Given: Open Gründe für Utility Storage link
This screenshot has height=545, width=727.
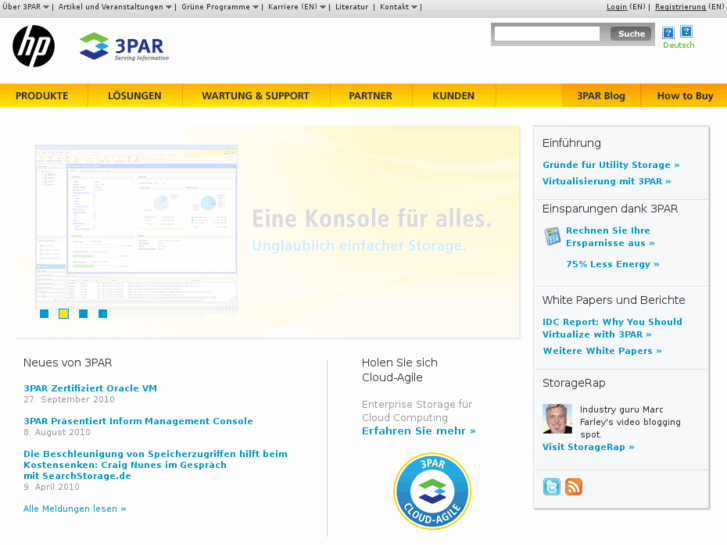Looking at the screenshot, I should (x=611, y=165).
